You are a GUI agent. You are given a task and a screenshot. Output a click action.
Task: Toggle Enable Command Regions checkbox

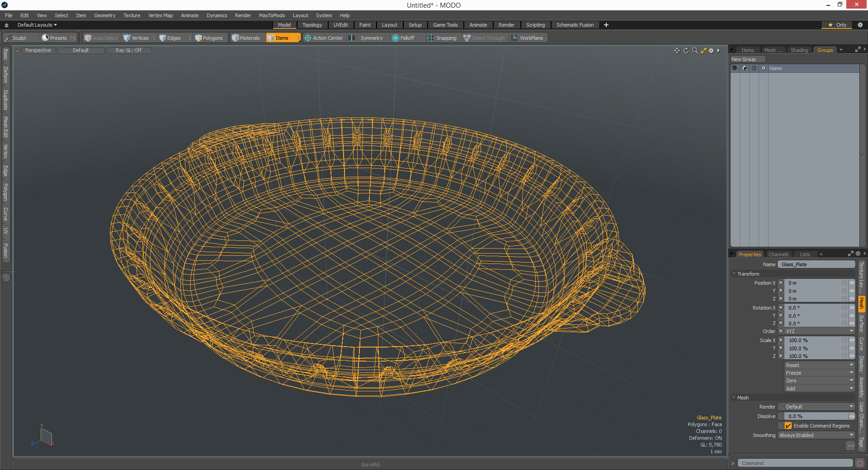[x=788, y=426]
